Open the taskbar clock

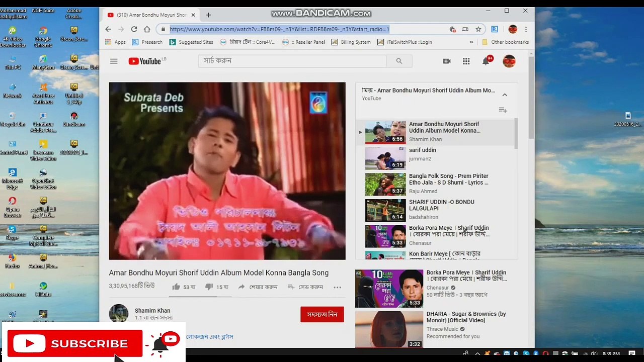tap(611, 354)
